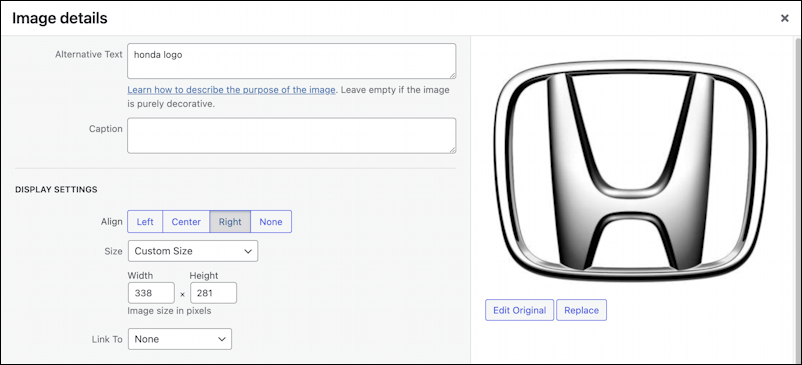Screen dimensions: 802x365
Task: Open the Size dropdown showing Custom Size
Action: pyautogui.click(x=193, y=251)
